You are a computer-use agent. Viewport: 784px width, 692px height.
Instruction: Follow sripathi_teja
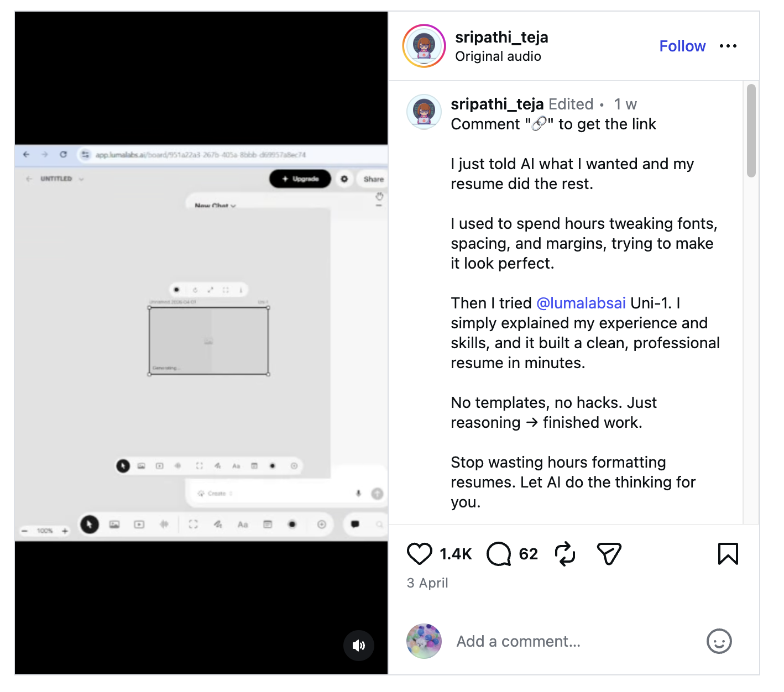click(682, 46)
